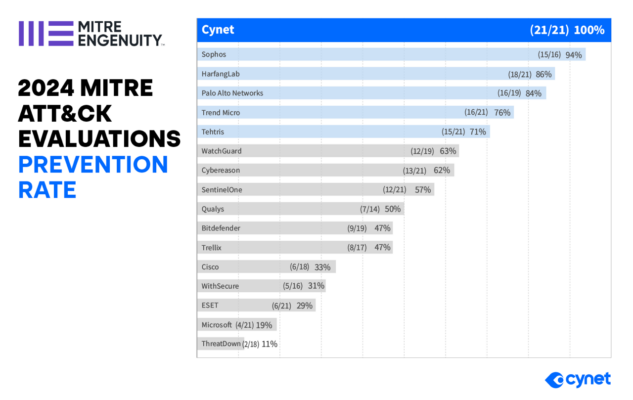Select the Cynet 100% top bar

(x=404, y=30)
